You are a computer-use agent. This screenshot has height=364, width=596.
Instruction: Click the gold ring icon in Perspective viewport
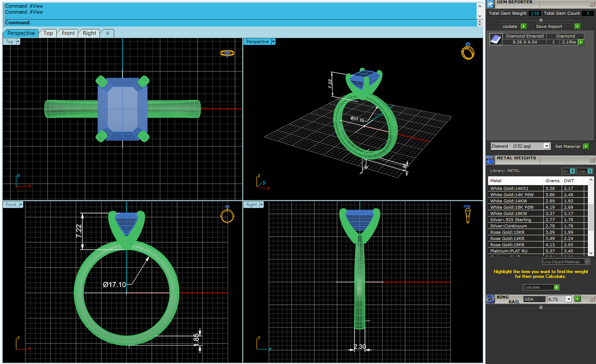click(x=468, y=51)
